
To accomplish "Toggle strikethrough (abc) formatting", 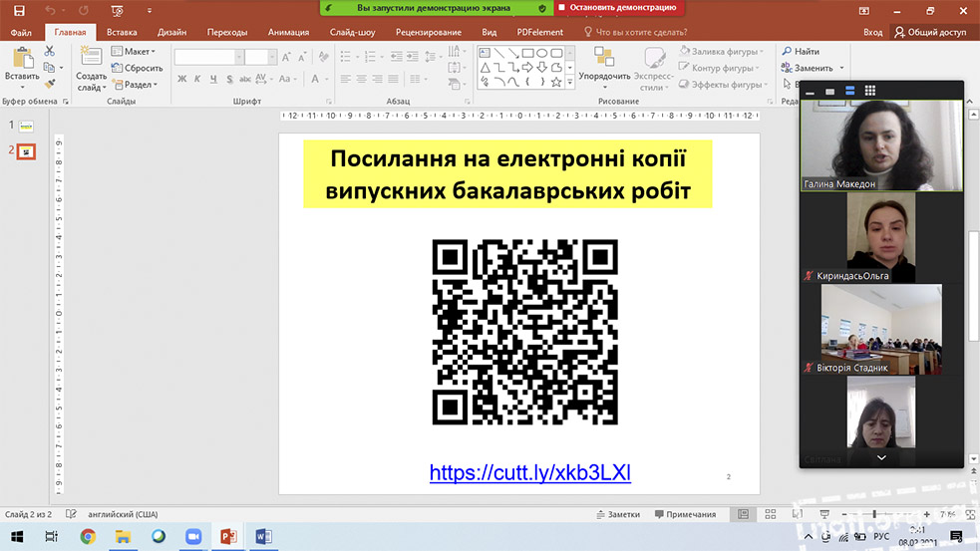I will click(245, 80).
